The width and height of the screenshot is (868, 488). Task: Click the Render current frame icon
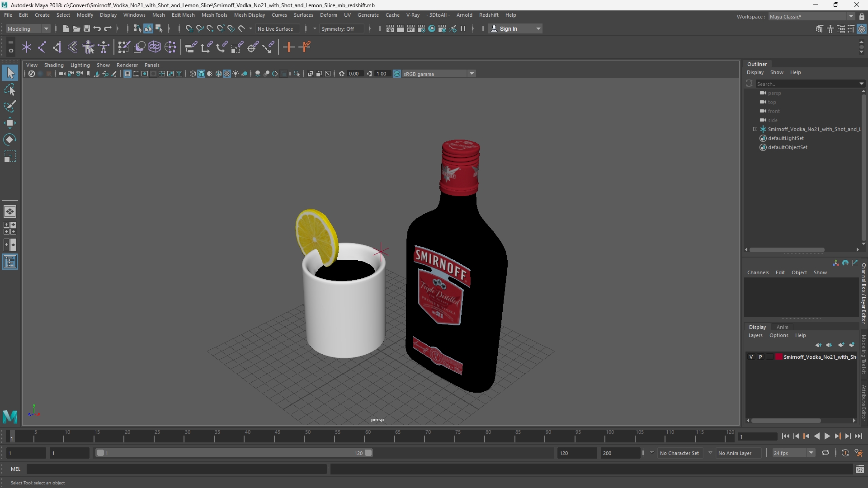click(x=400, y=28)
